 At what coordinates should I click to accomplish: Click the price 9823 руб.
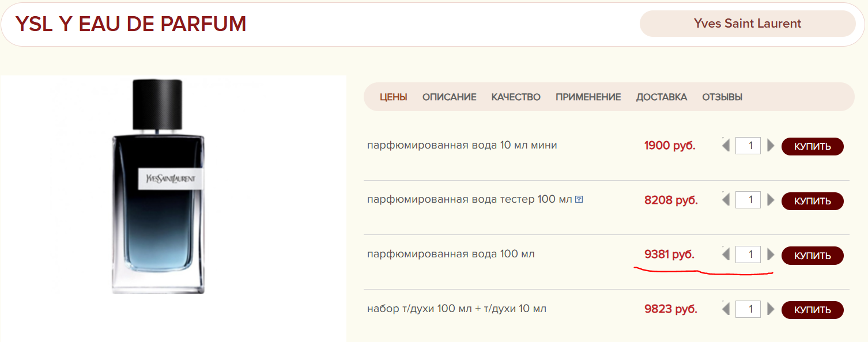pos(671,309)
